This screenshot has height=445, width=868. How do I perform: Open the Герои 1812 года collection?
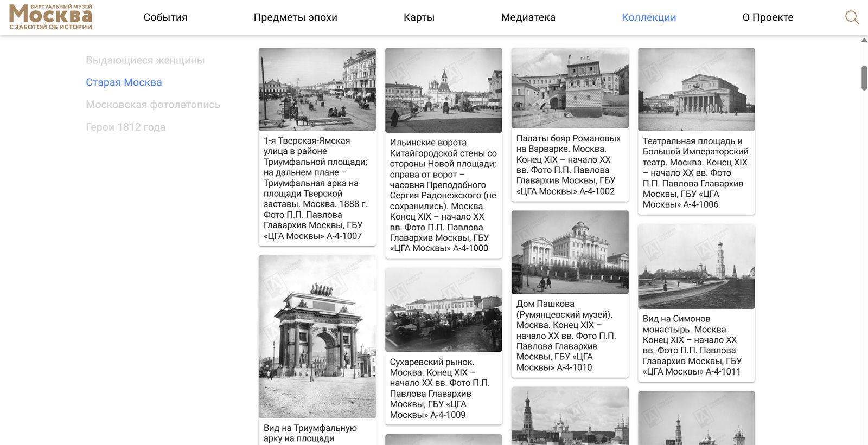click(x=125, y=127)
